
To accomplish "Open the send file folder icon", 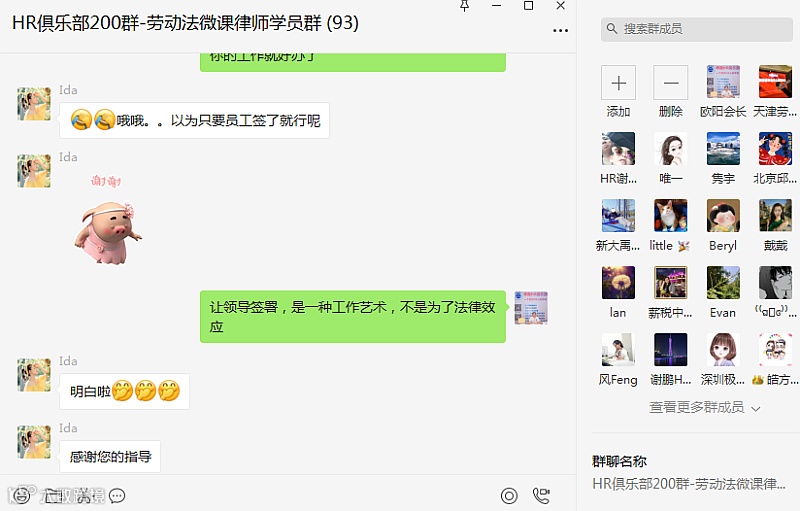I will coord(52,495).
